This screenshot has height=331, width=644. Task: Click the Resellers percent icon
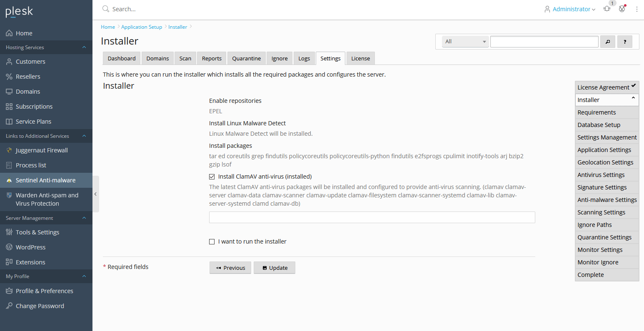[x=9, y=77]
